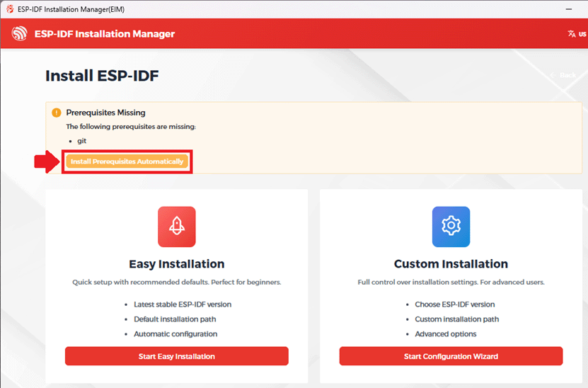The height and width of the screenshot is (388, 588).
Task: Click 'Default installation path' bullet
Action: [x=175, y=319]
